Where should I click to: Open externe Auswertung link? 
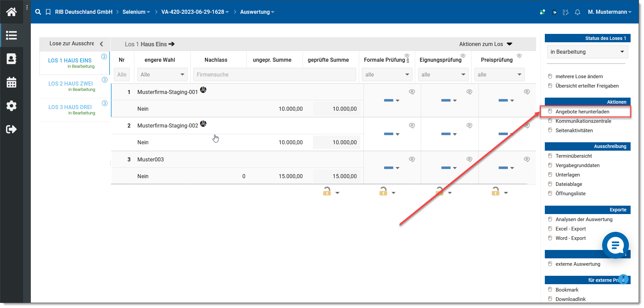[x=578, y=264]
